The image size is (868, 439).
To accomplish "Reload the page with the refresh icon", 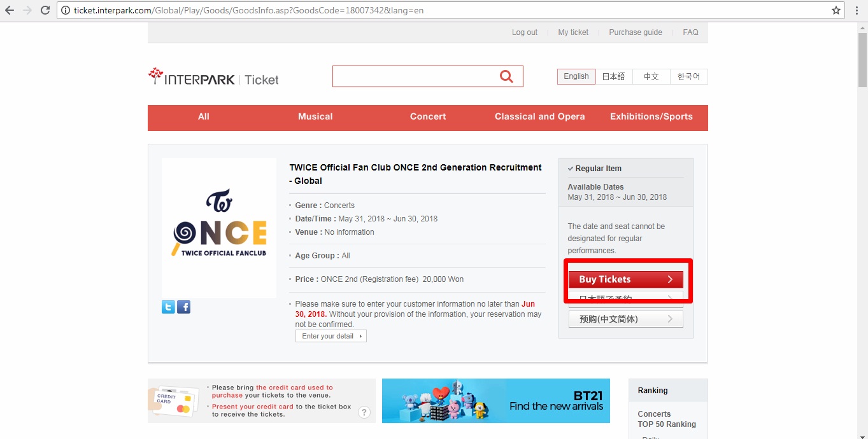I will coord(45,10).
